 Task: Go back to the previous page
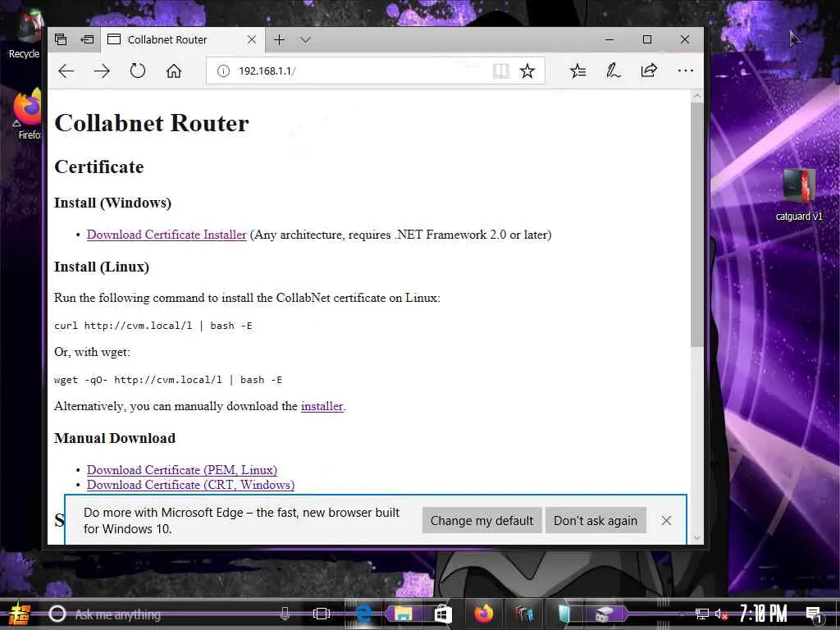pos(66,71)
